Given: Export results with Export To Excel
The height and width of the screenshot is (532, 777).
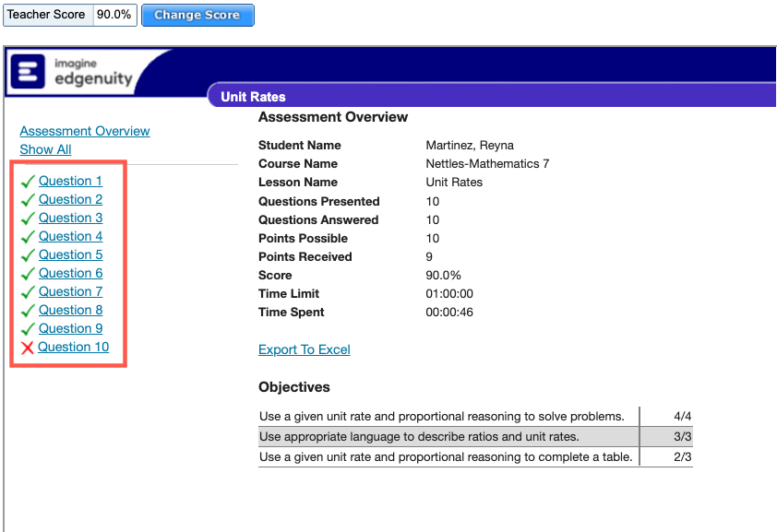Looking at the screenshot, I should 304,349.
